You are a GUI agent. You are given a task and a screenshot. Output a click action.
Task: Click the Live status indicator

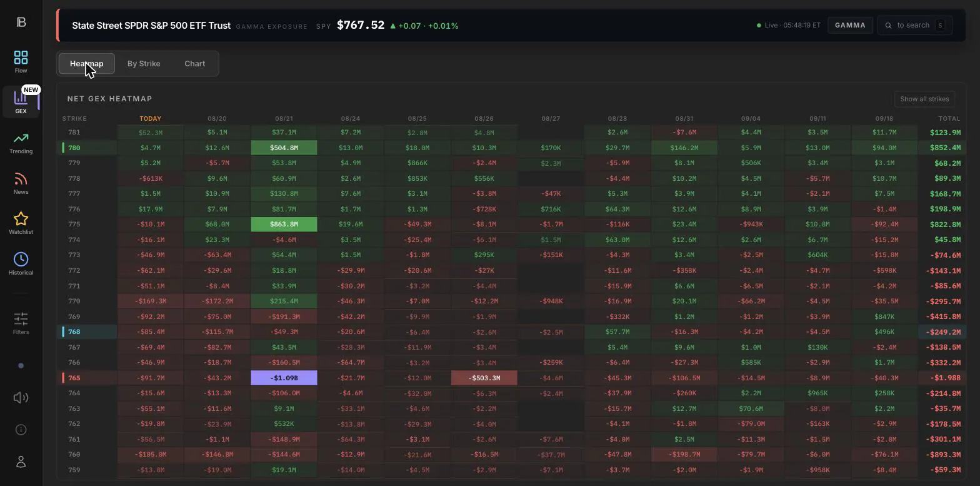click(x=789, y=25)
